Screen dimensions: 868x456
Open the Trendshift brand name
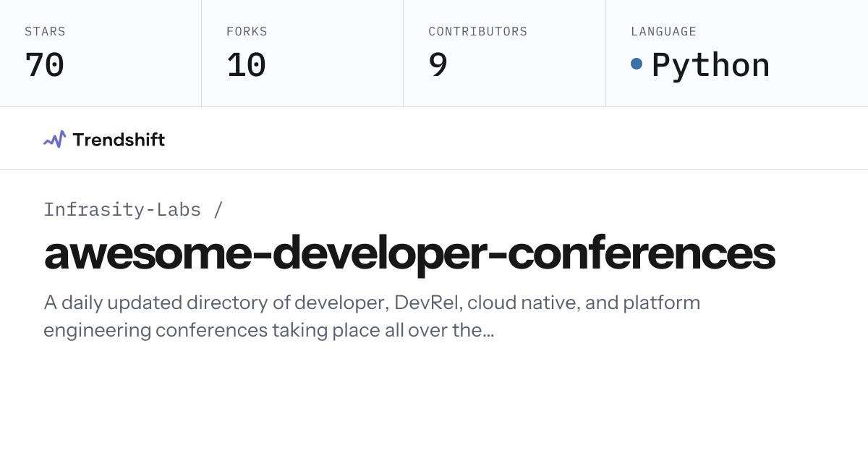coord(119,140)
